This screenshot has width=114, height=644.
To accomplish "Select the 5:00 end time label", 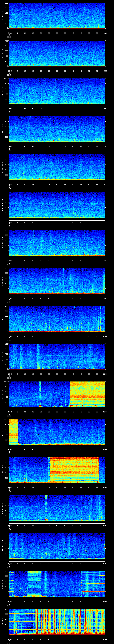I will tap(105, 147).
